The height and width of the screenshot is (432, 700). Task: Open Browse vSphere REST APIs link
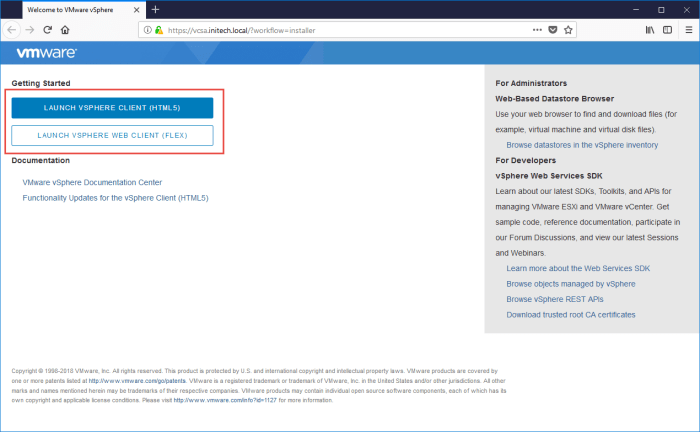point(554,299)
